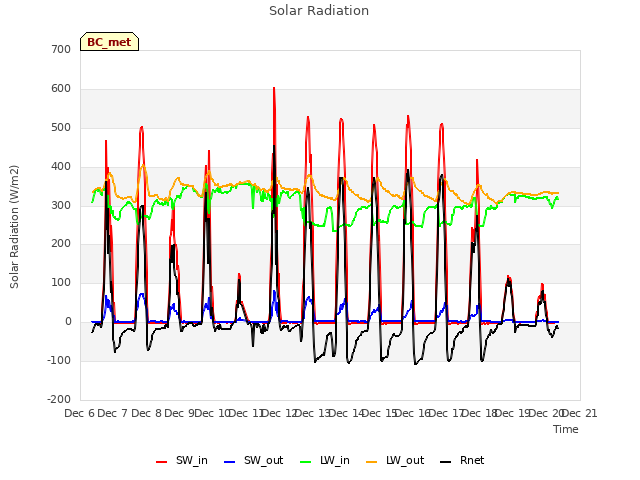This screenshot has width=640, height=480.
Task: Click the orange LW_out legend color marker
Action: coord(372,462)
